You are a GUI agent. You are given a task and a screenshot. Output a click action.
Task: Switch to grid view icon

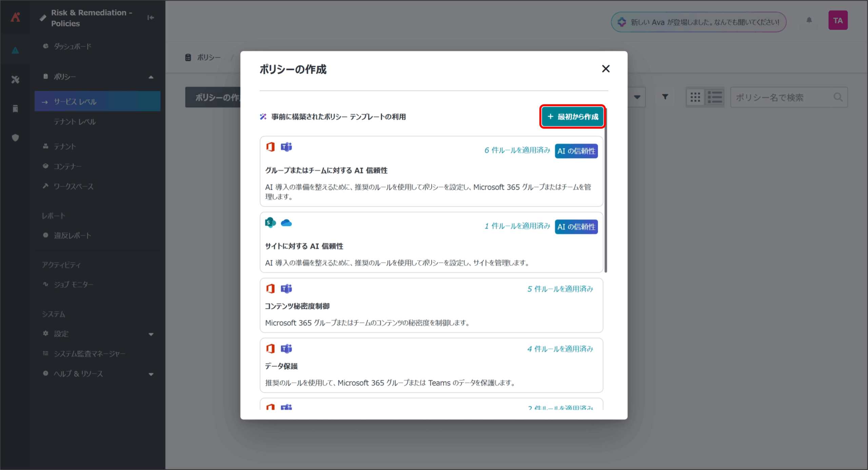pyautogui.click(x=695, y=97)
